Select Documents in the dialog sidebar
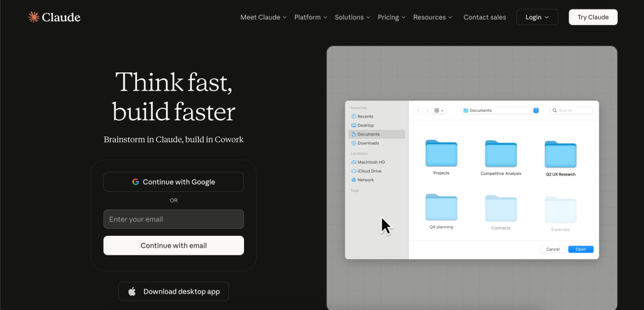 coord(377,135)
